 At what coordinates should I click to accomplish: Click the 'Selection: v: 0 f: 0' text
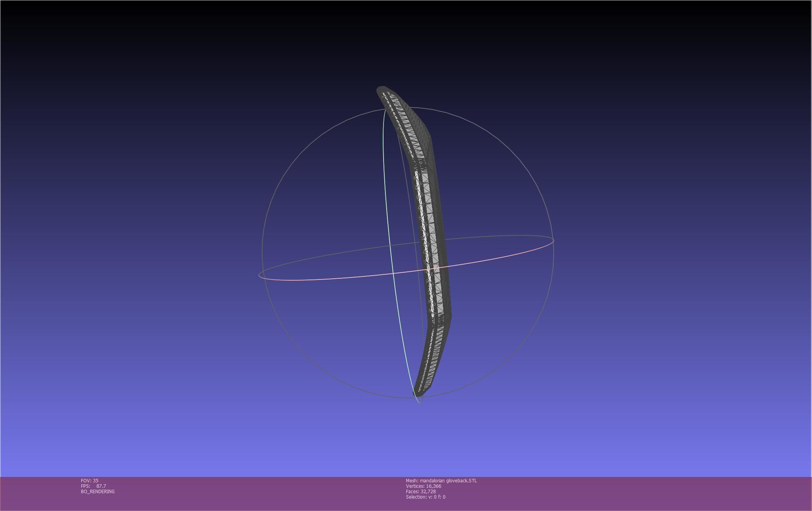[425, 497]
